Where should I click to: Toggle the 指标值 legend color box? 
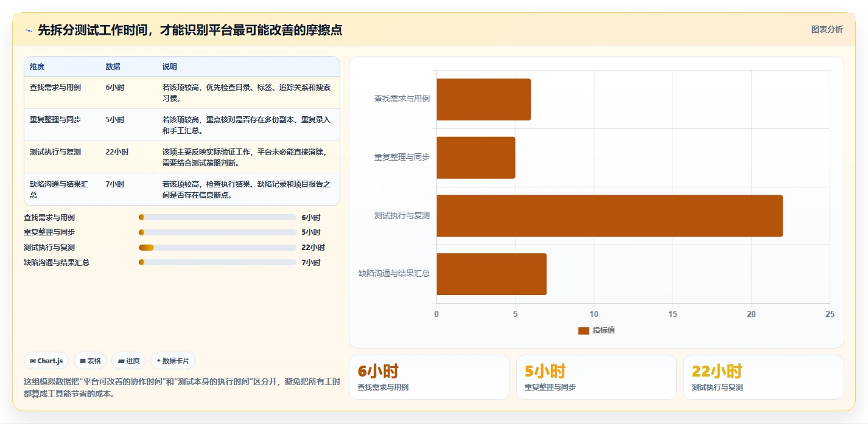[x=583, y=330]
